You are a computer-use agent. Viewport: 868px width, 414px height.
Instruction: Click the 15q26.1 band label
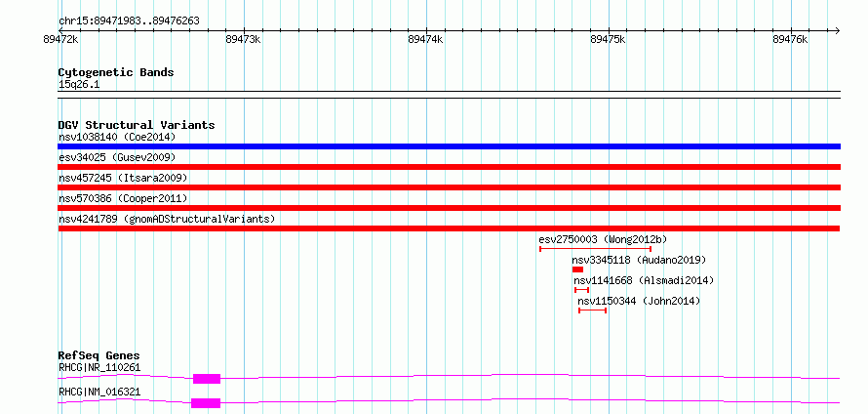tap(79, 85)
